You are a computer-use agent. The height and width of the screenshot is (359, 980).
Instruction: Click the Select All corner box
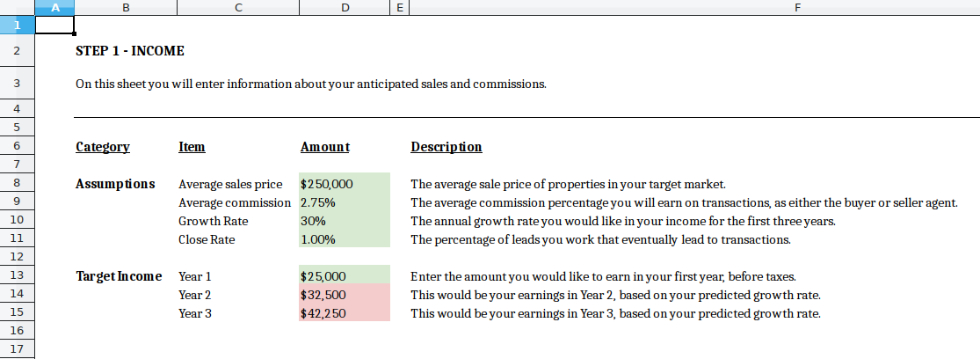click(17, 8)
